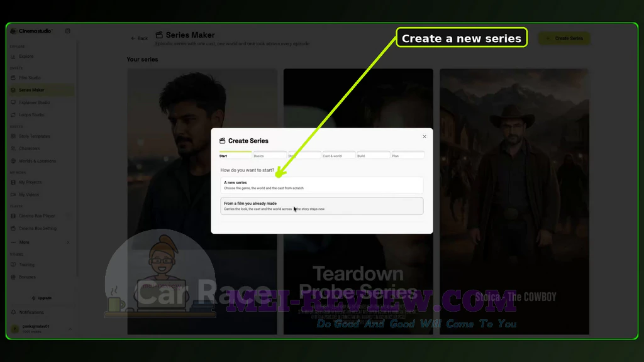Go to the Build step tab
This screenshot has height=362, width=644.
[x=374, y=155]
